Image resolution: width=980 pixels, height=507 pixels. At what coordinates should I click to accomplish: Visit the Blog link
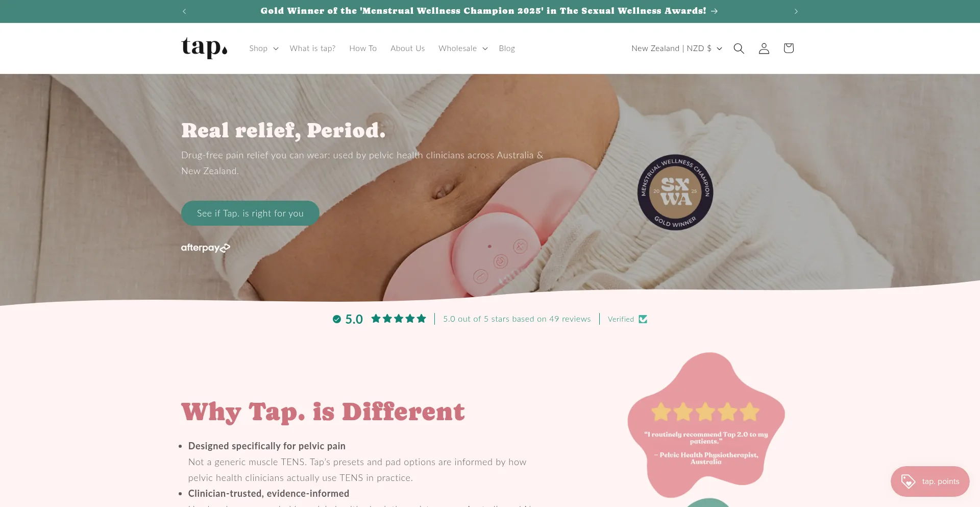pos(507,49)
